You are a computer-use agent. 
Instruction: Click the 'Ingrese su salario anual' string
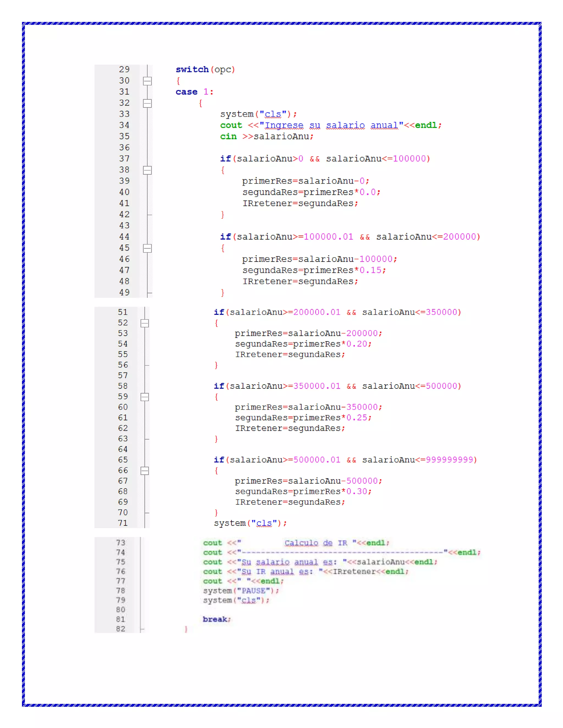(331, 125)
